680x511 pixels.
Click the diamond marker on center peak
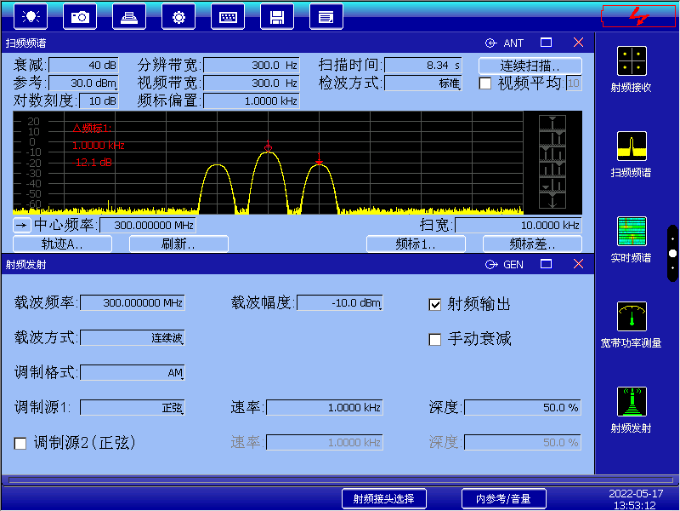(x=268, y=147)
